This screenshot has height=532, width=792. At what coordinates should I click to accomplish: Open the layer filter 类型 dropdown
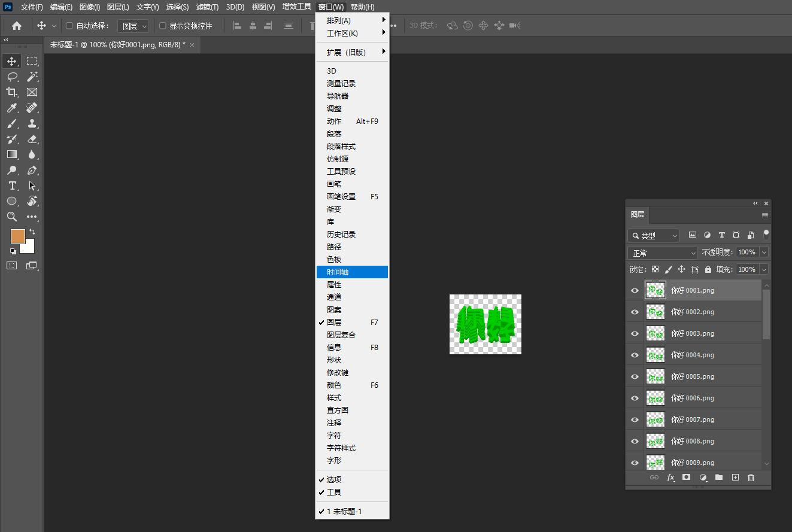(x=653, y=235)
